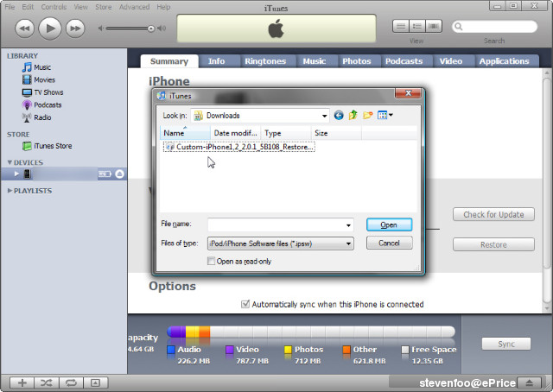Image resolution: width=553 pixels, height=392 pixels.
Task: Sort files by Type column
Action: (x=286, y=133)
